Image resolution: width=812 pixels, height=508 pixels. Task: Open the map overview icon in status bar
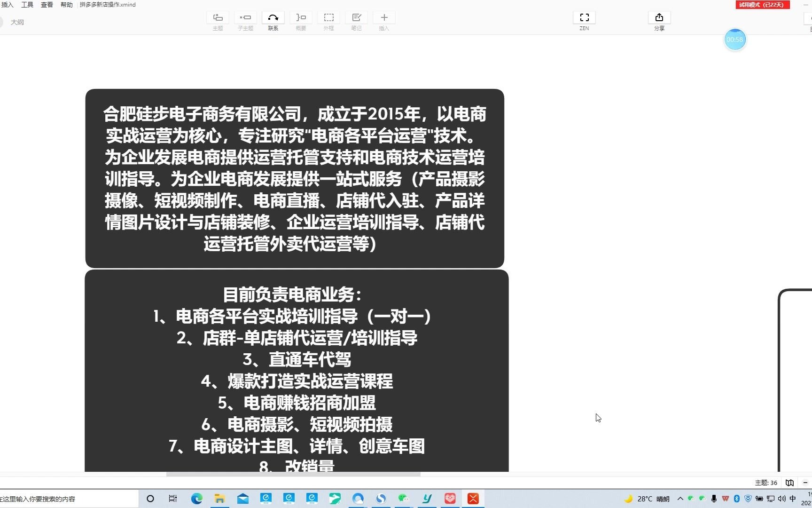790,483
